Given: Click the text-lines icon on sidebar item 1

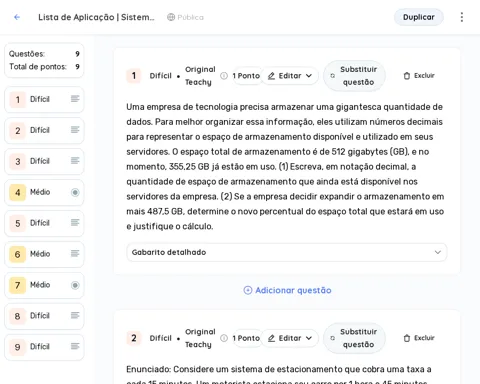Looking at the screenshot, I should point(75,99).
